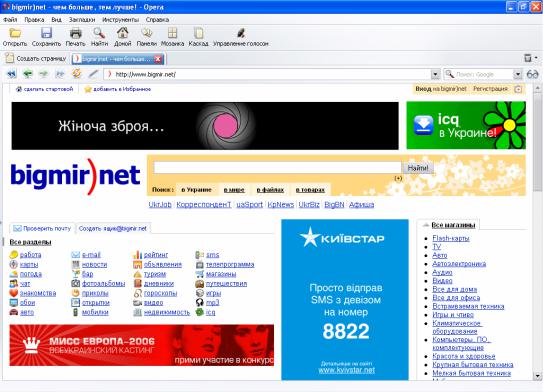Screen dimensions: 543x392
Task: Open the Инструменты menu
Action: (120, 20)
